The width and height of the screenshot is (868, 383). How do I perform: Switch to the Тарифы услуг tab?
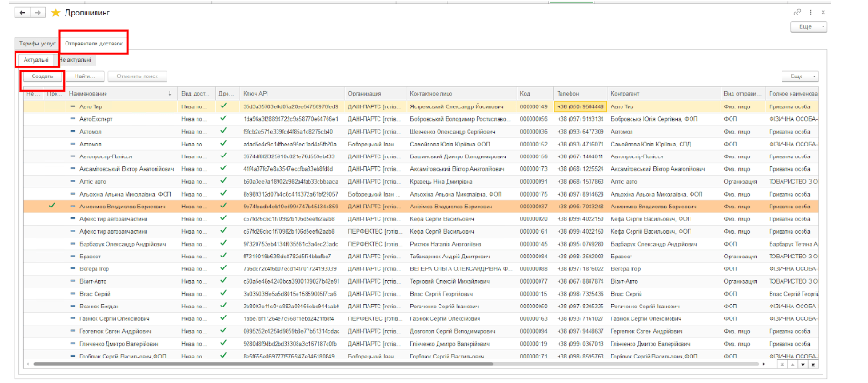click(x=37, y=43)
